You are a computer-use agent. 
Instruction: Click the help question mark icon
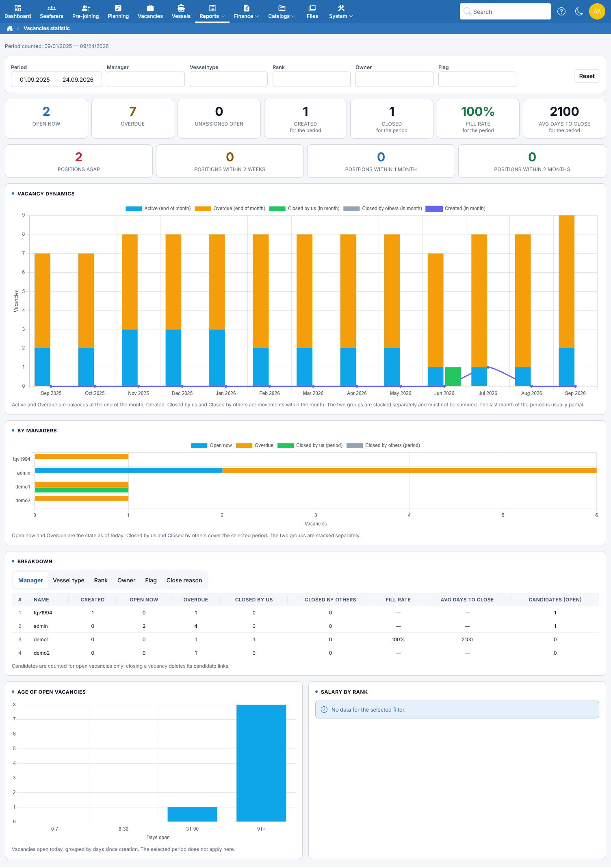click(x=561, y=11)
